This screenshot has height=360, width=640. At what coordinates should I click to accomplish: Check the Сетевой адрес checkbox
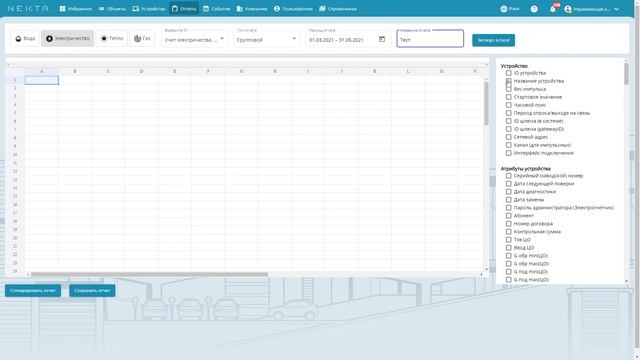tap(509, 137)
